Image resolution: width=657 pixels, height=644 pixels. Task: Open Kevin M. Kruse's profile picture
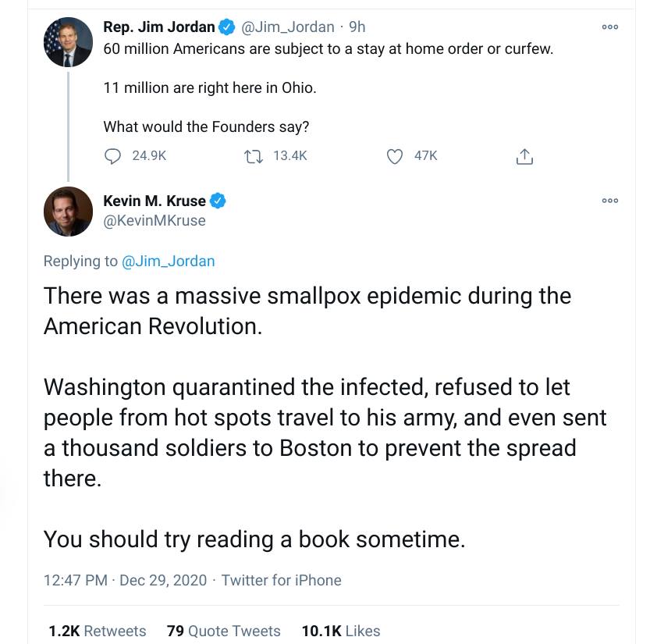pyautogui.click(x=69, y=212)
